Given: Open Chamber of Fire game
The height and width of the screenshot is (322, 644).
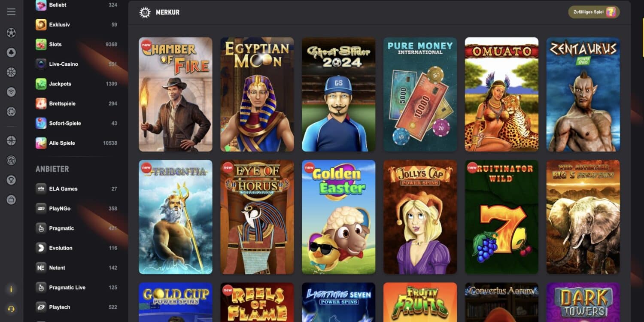Looking at the screenshot, I should 176,94.
